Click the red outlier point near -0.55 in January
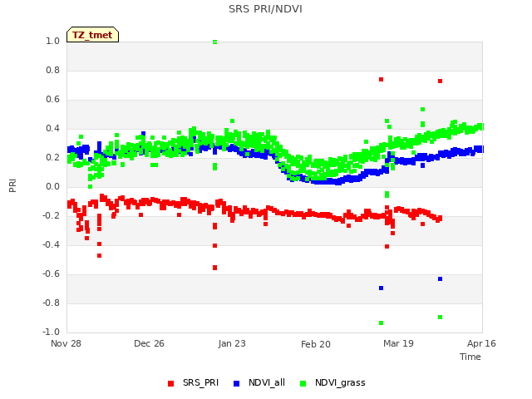Screen dimensions: 532x399 pyautogui.click(x=214, y=268)
